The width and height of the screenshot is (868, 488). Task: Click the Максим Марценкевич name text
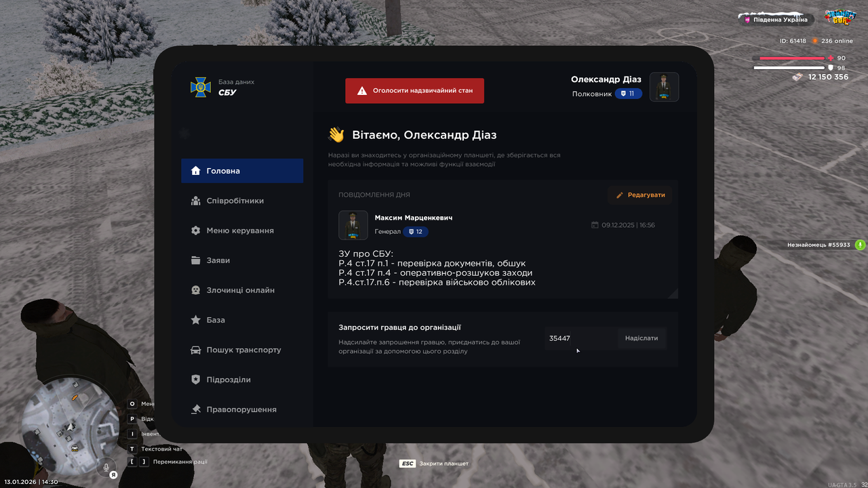point(414,218)
